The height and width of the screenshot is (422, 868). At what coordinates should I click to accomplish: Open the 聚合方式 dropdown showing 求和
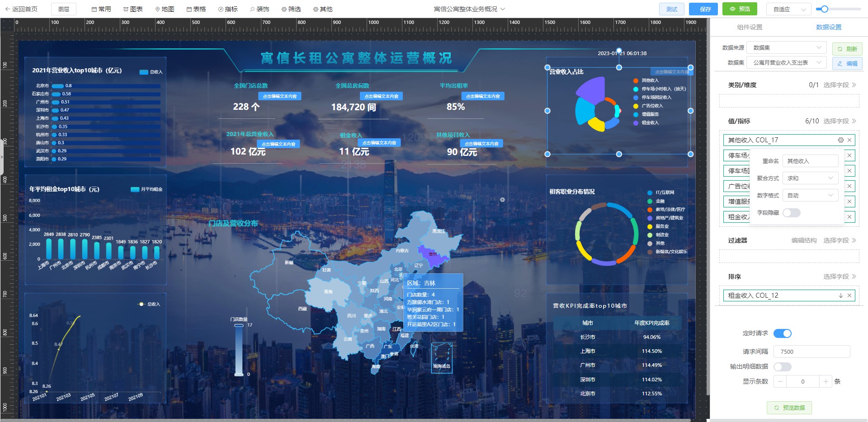click(811, 178)
